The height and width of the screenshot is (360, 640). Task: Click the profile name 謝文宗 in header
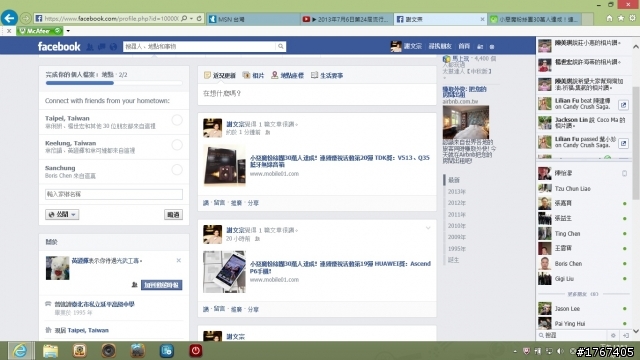413,46
